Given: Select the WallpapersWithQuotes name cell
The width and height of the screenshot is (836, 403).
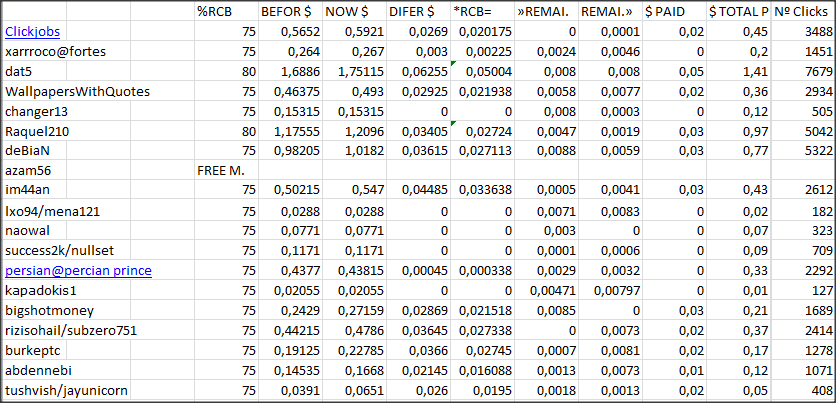Looking at the screenshot, I should pyautogui.click(x=77, y=92).
